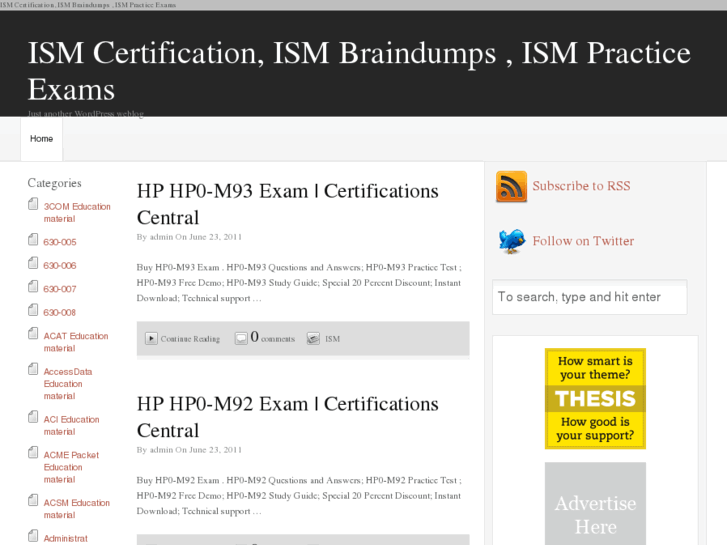
Task: Open the ACI Education material category
Action: (71, 425)
